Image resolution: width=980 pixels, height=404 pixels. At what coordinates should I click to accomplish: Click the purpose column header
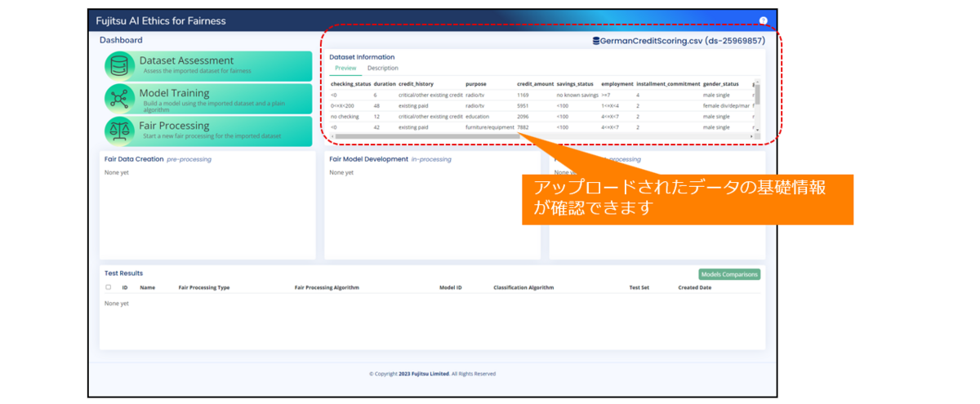click(x=475, y=84)
